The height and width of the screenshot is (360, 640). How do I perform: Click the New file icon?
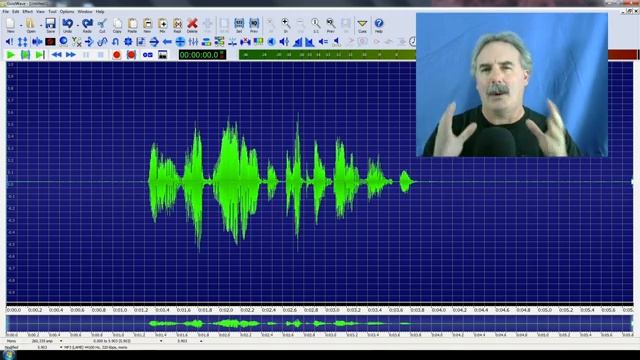pos(10,24)
